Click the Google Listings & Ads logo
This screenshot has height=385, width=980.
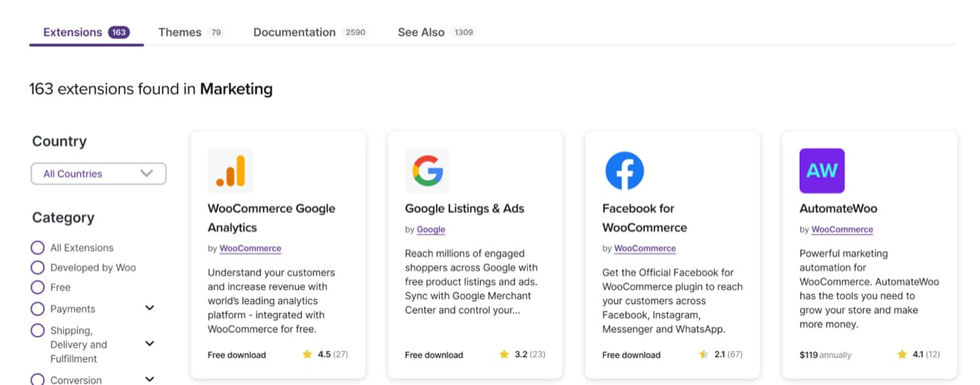tap(428, 171)
